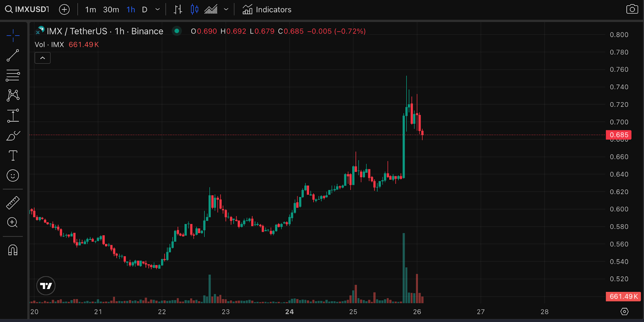
Task: Select the D daily timeframe
Action: [144, 10]
